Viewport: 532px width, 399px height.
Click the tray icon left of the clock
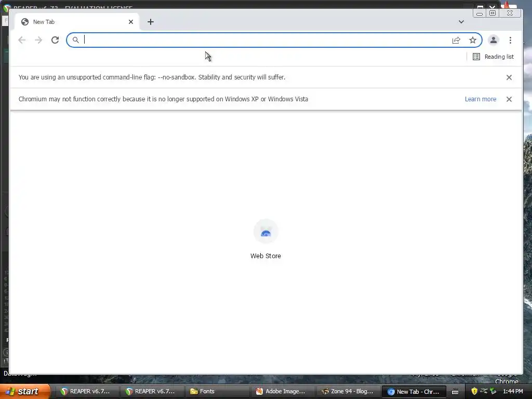pos(494,391)
